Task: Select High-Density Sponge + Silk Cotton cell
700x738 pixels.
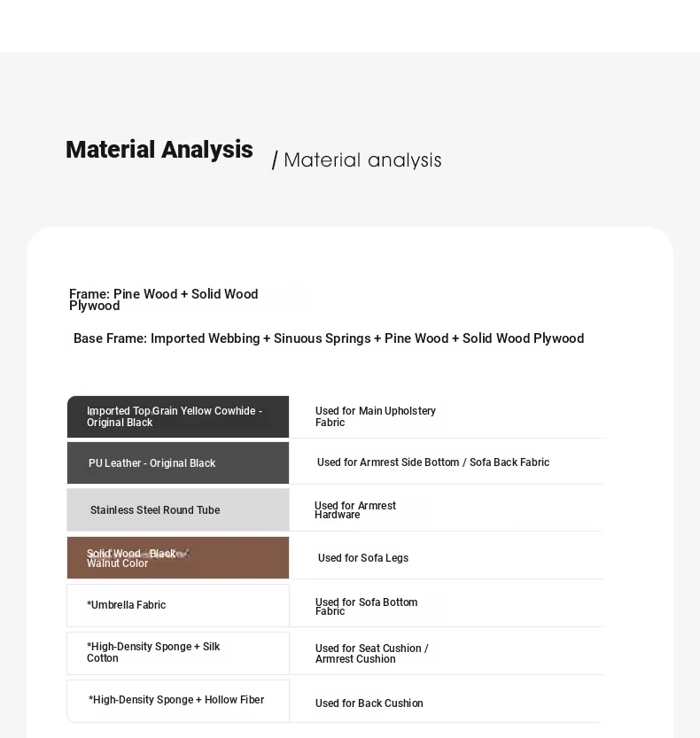Action: [x=178, y=653]
